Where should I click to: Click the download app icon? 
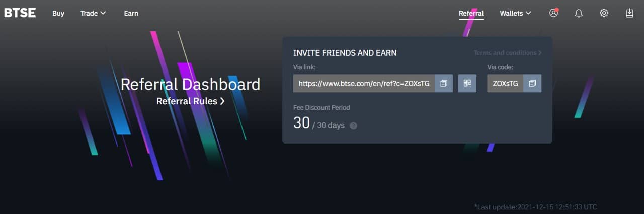pyautogui.click(x=629, y=13)
